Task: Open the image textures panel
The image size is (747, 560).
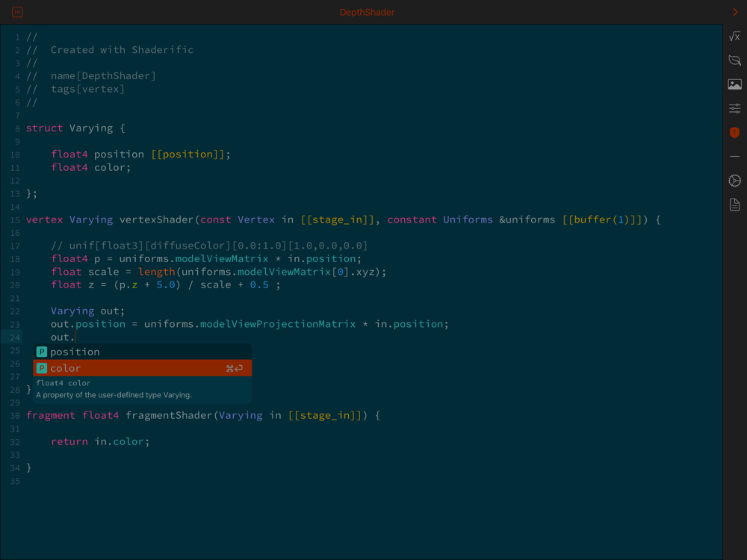Action: pyautogui.click(x=734, y=84)
